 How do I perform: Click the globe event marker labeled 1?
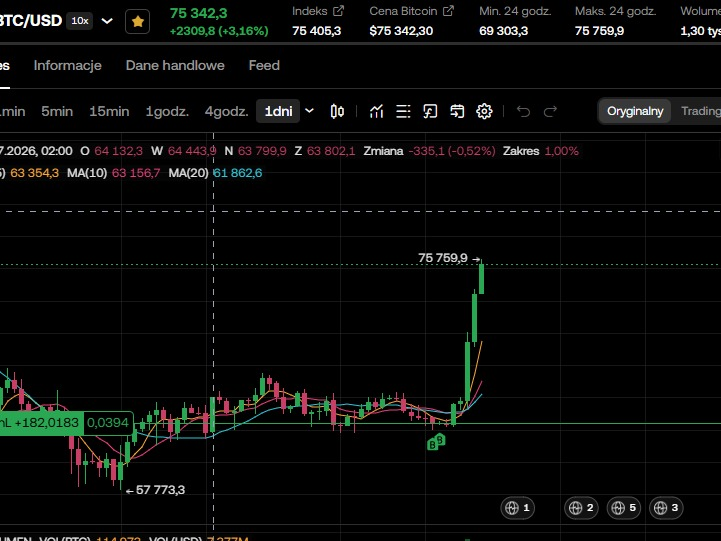[x=517, y=508]
